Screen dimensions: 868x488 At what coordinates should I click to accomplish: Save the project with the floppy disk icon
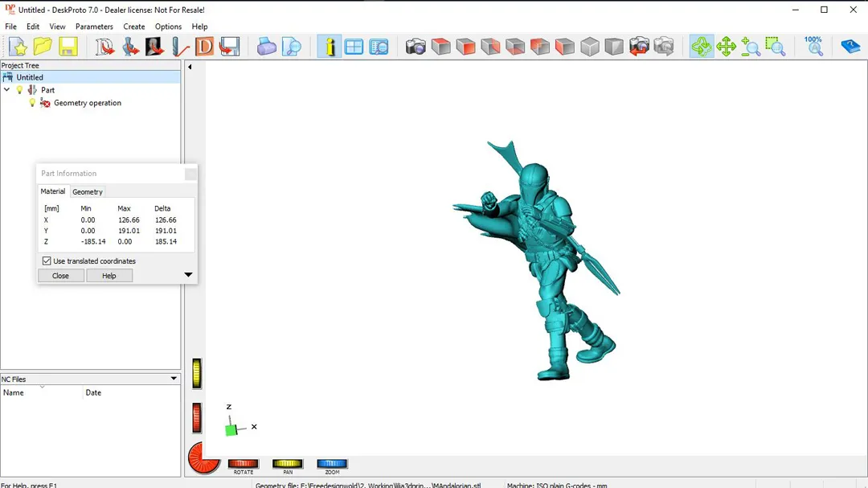click(68, 47)
